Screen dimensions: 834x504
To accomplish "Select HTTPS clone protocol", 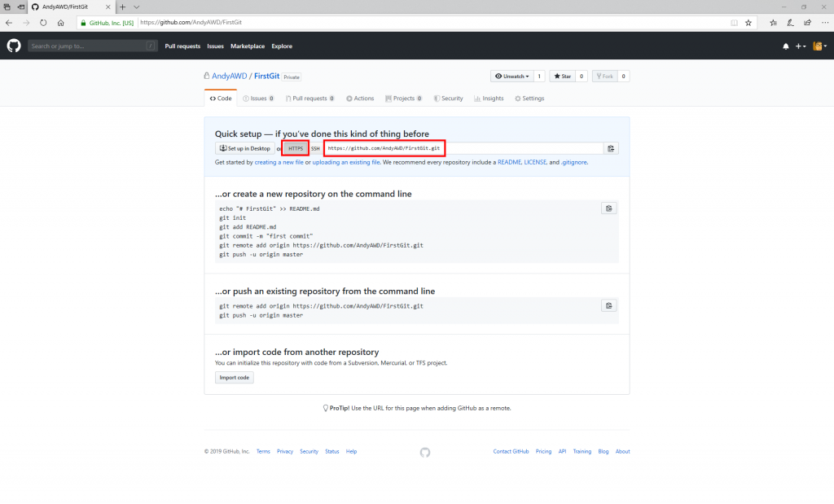I will [296, 148].
